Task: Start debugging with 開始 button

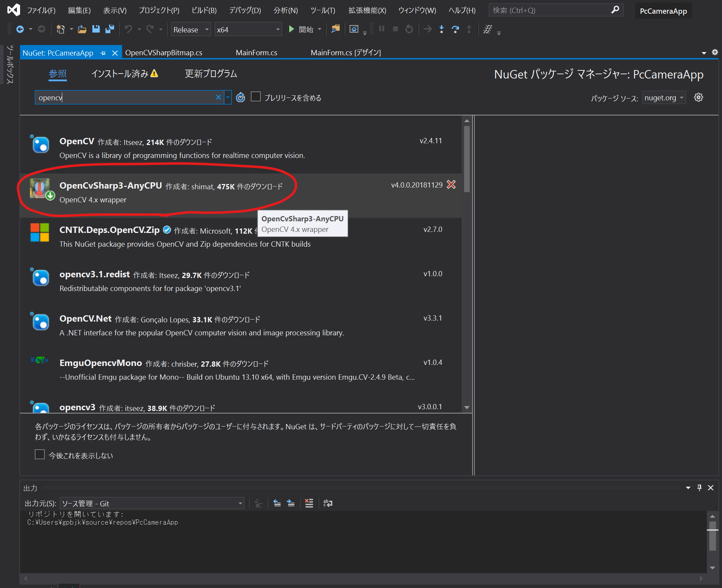Action: [301, 30]
